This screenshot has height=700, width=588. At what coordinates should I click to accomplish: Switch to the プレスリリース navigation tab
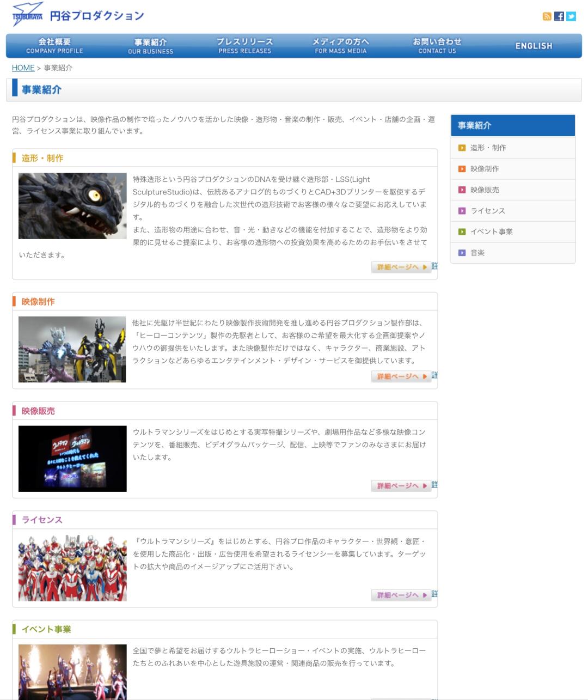(245, 46)
